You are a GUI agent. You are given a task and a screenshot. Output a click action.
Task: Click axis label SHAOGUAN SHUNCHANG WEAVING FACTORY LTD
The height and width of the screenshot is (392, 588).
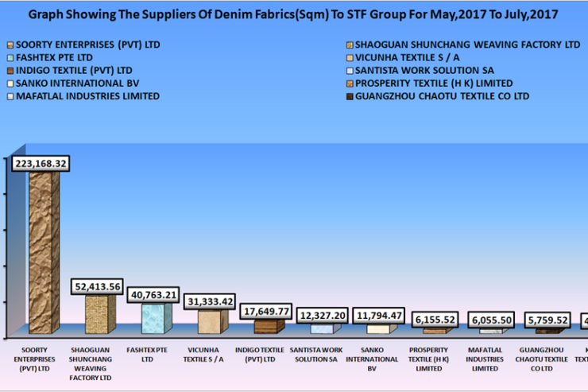point(91,364)
